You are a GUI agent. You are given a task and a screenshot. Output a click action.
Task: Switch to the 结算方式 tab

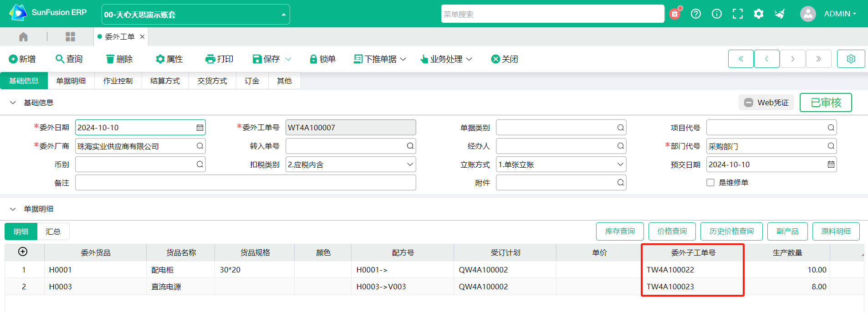(x=165, y=81)
